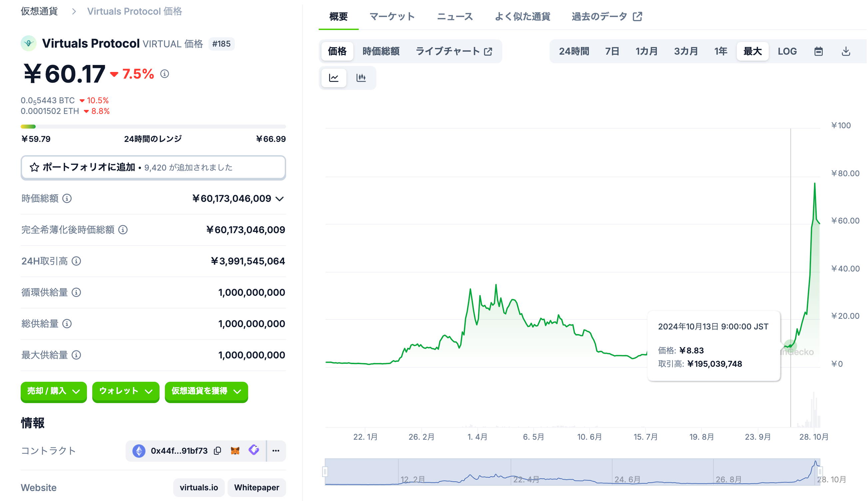Switch to candlestick chart view icon
Screen dimensions: 868x501
coord(360,78)
